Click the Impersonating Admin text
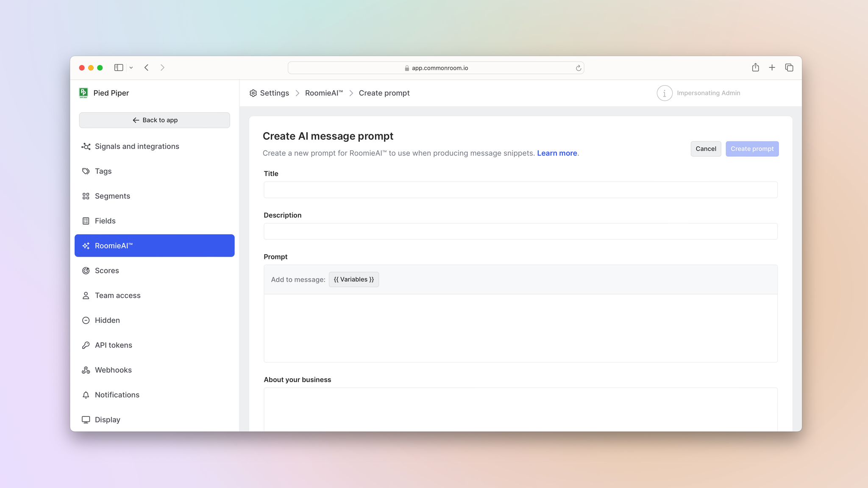Viewport: 868px width, 488px height. point(708,93)
